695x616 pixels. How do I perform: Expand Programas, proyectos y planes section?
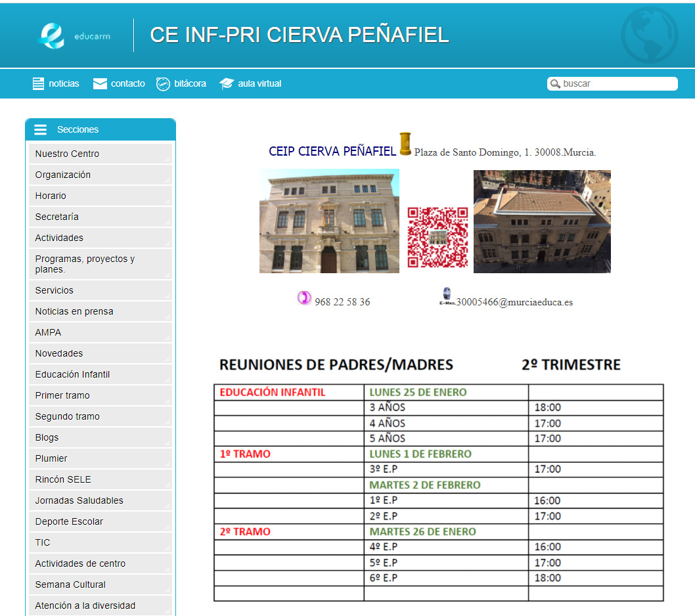85,264
